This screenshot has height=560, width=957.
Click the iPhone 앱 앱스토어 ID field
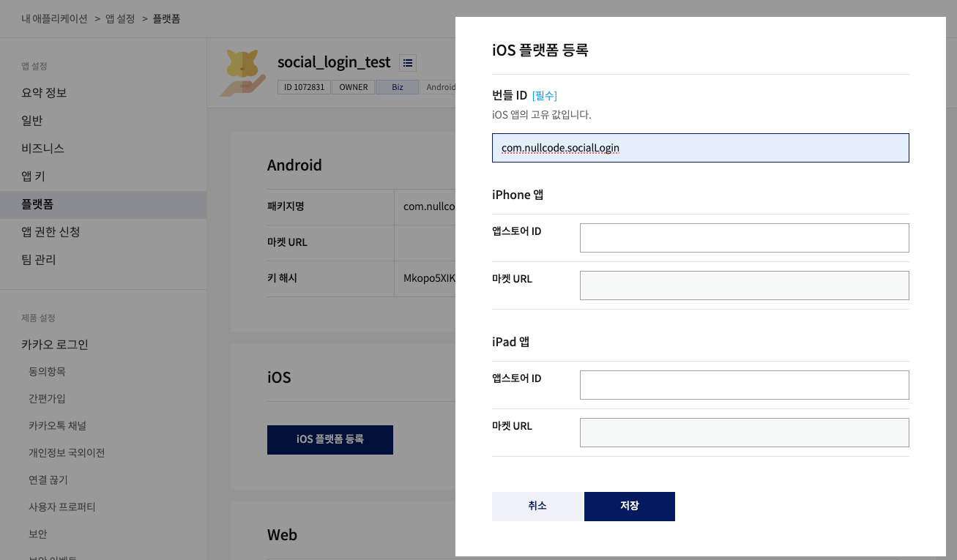point(744,238)
